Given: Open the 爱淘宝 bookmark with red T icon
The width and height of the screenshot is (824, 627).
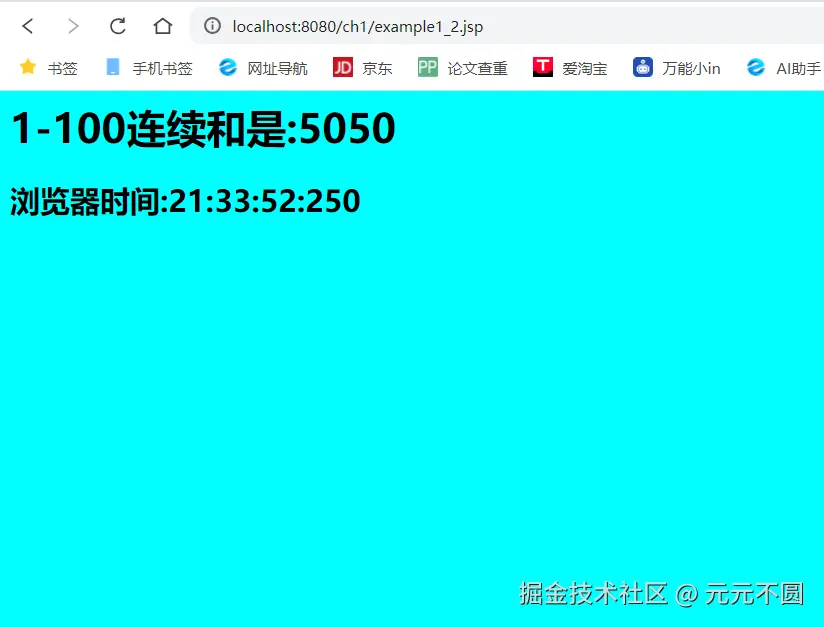Looking at the screenshot, I should pyautogui.click(x=543, y=67).
